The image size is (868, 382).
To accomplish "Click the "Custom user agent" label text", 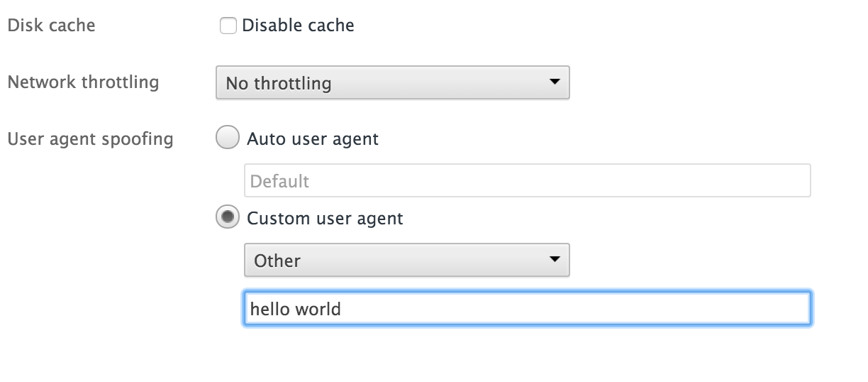I will click(325, 218).
